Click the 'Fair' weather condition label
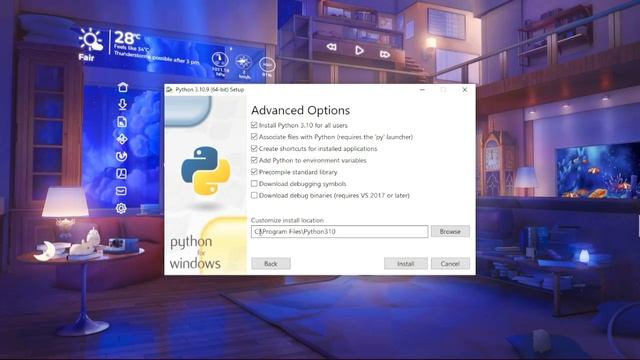The width and height of the screenshot is (640, 360). point(87,58)
